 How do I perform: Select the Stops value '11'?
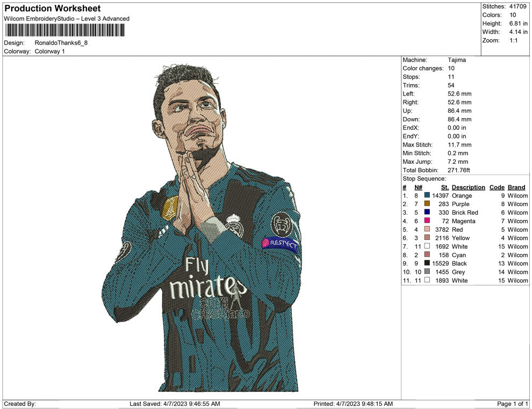coord(451,77)
